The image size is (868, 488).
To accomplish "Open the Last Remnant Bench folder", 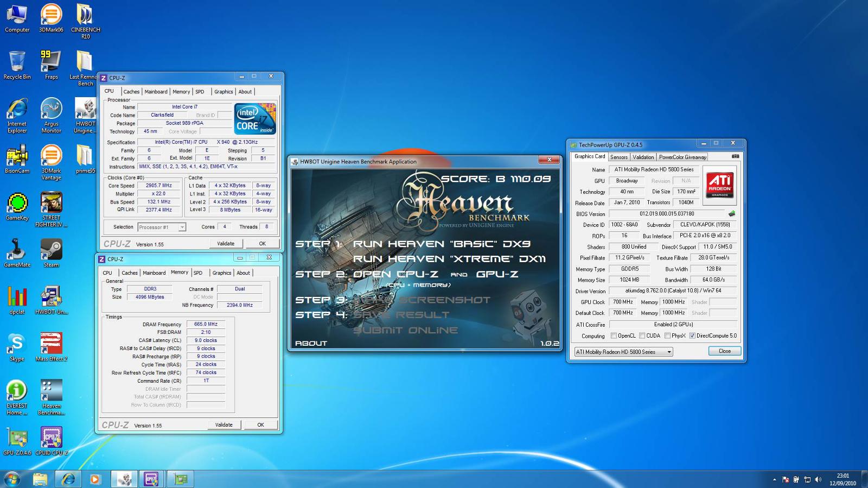I will click(x=84, y=68).
